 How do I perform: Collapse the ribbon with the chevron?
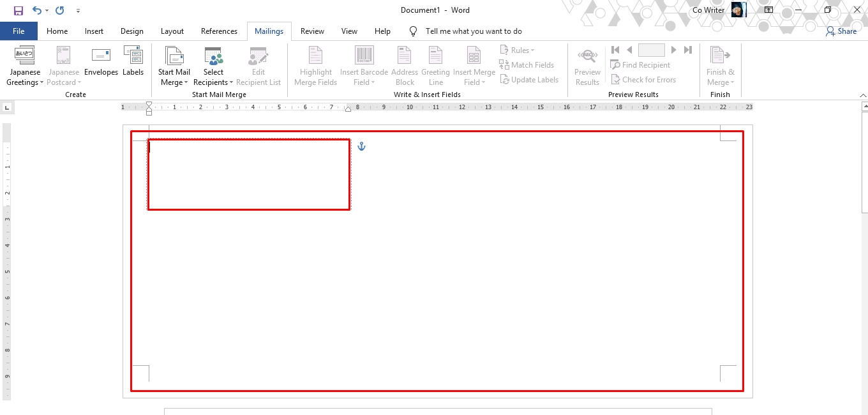863,94
